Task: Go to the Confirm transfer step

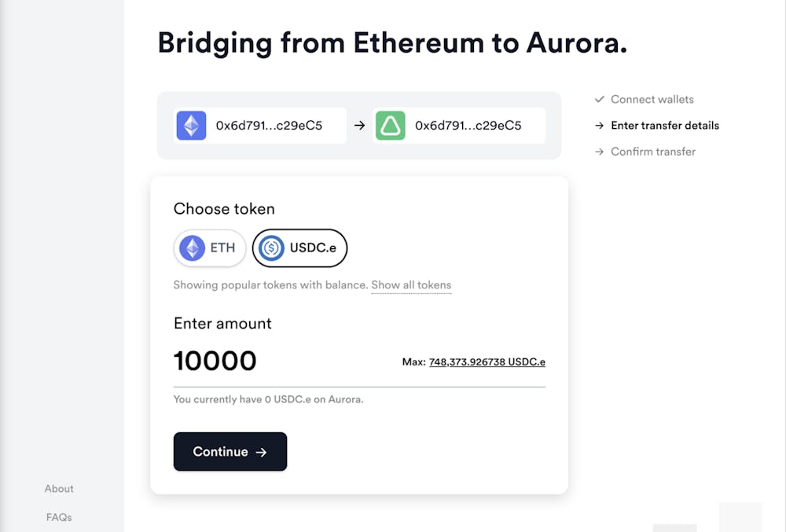Action: coord(653,152)
